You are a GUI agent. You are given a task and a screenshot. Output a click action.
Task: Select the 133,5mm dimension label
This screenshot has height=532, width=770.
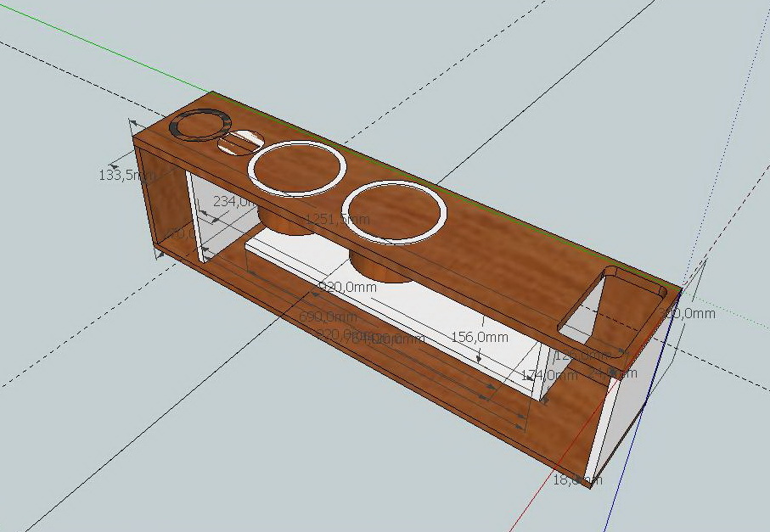tap(129, 175)
